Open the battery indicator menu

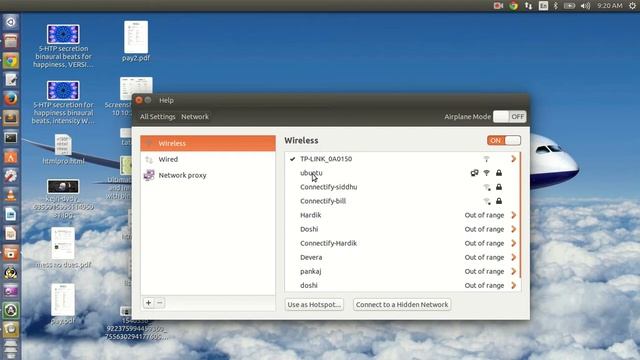pos(569,6)
